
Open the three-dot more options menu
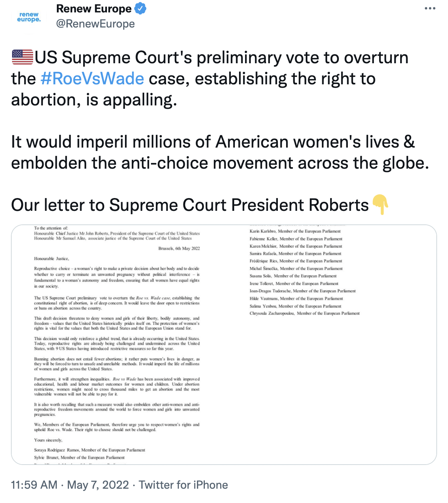[430, 8]
